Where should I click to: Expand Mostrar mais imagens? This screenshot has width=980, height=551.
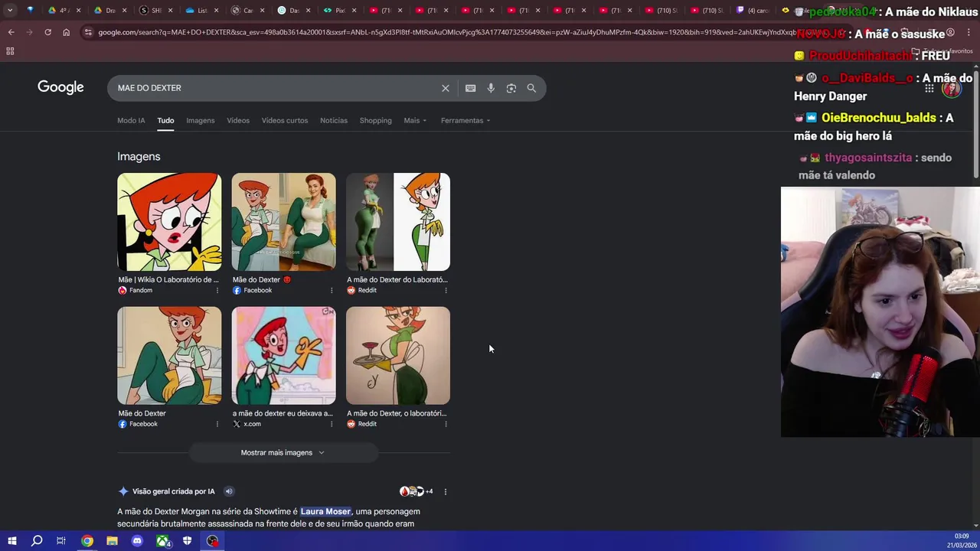coord(283,452)
